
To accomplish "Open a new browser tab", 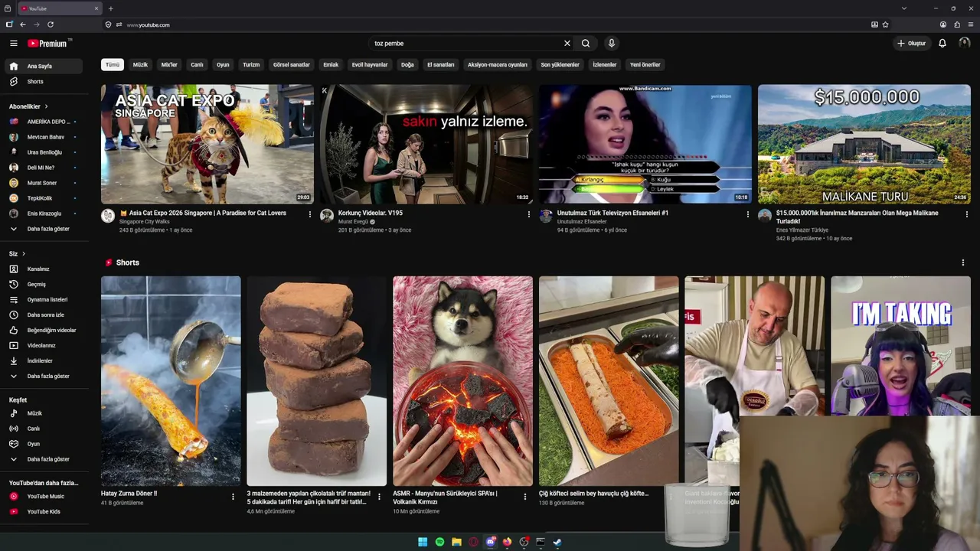I will coord(111,8).
